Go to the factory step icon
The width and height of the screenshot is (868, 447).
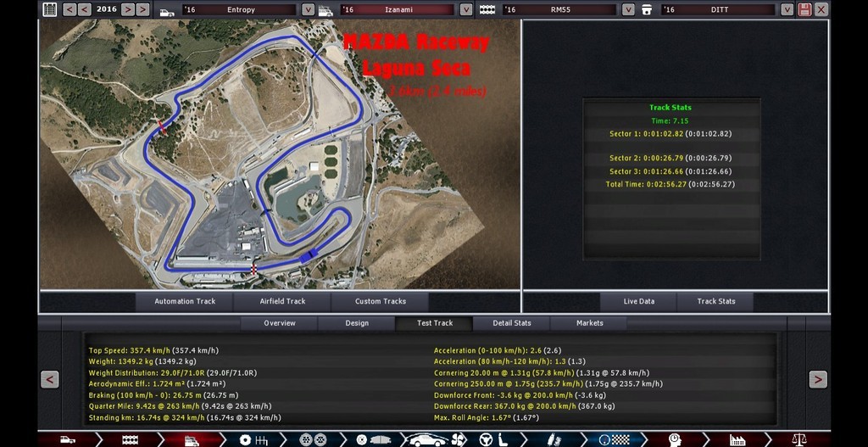[x=737, y=439]
